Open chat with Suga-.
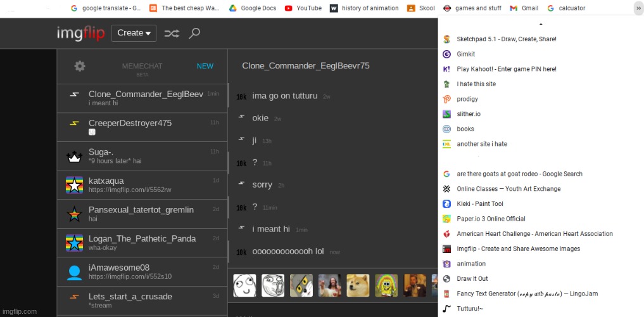Screen dimensions: 644x317 (x=142, y=156)
